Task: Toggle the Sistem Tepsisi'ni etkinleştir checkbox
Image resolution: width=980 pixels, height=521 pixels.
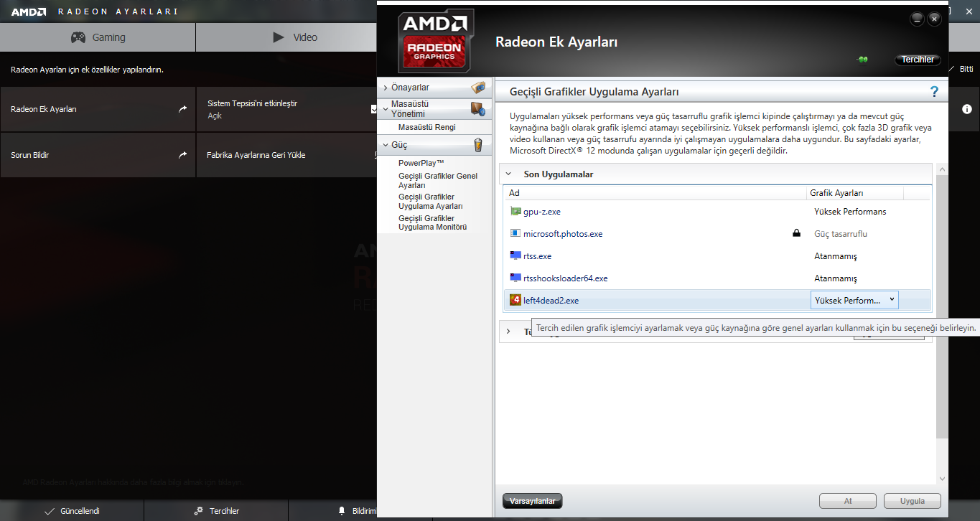Action: (374, 109)
